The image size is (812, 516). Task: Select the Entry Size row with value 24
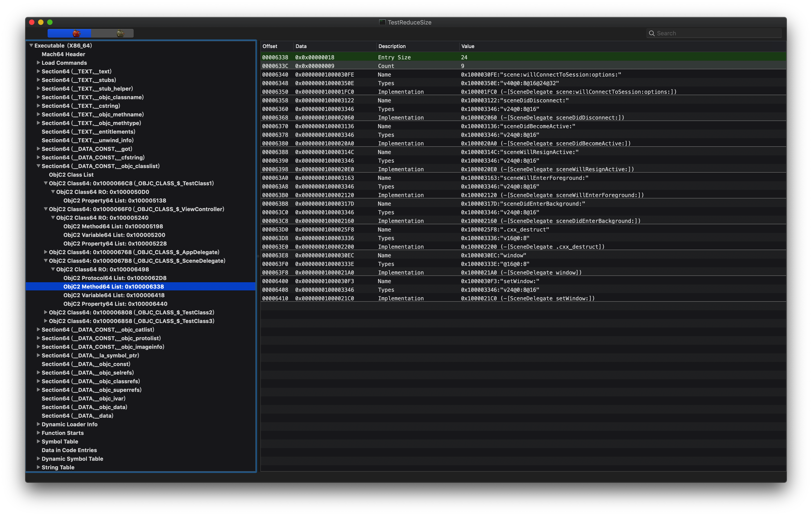coord(523,57)
